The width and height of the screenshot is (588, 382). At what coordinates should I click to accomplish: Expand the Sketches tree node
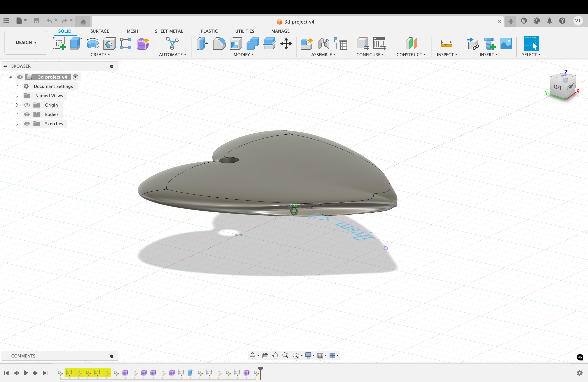point(17,124)
